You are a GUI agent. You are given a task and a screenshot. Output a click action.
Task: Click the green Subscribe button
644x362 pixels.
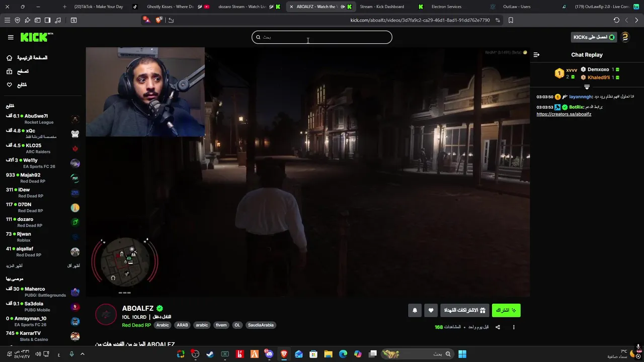[x=506, y=310]
